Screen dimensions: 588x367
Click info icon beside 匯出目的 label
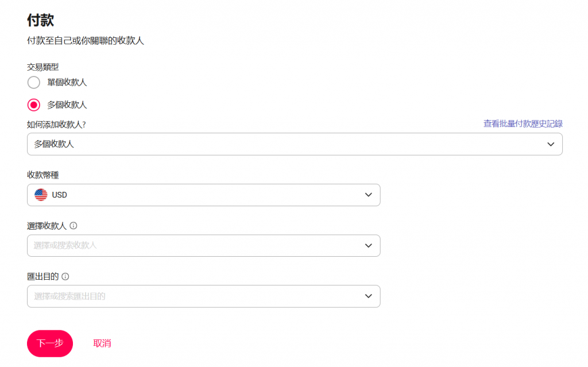65,277
